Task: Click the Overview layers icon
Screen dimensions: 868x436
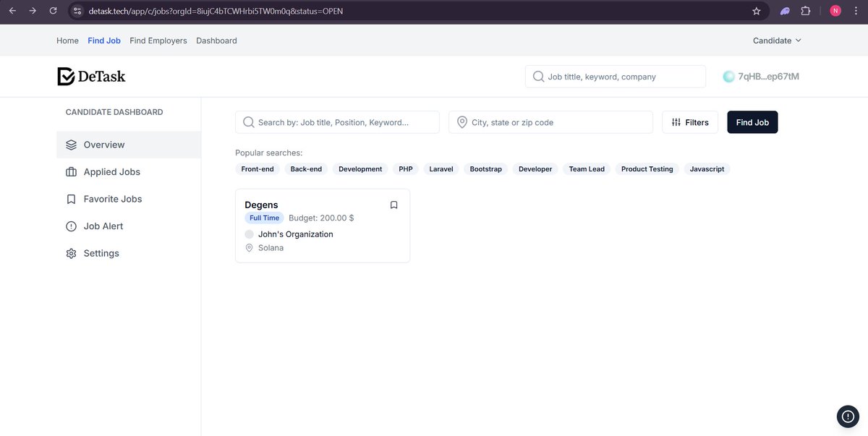Action: (x=71, y=145)
